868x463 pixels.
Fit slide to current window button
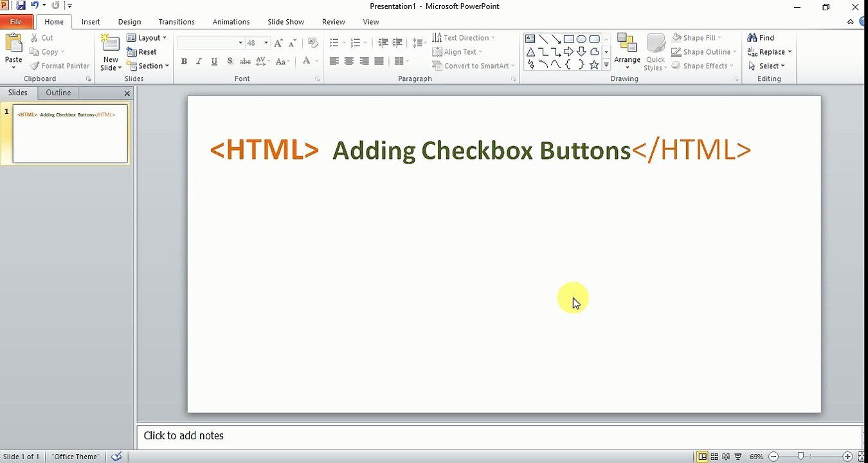(862, 457)
